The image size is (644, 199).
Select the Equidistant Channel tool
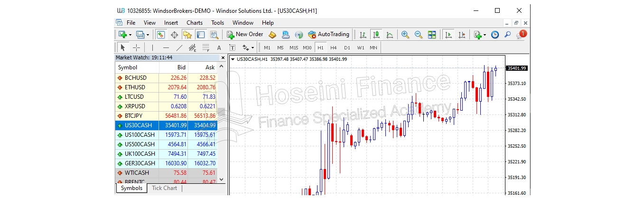pyautogui.click(x=192, y=47)
